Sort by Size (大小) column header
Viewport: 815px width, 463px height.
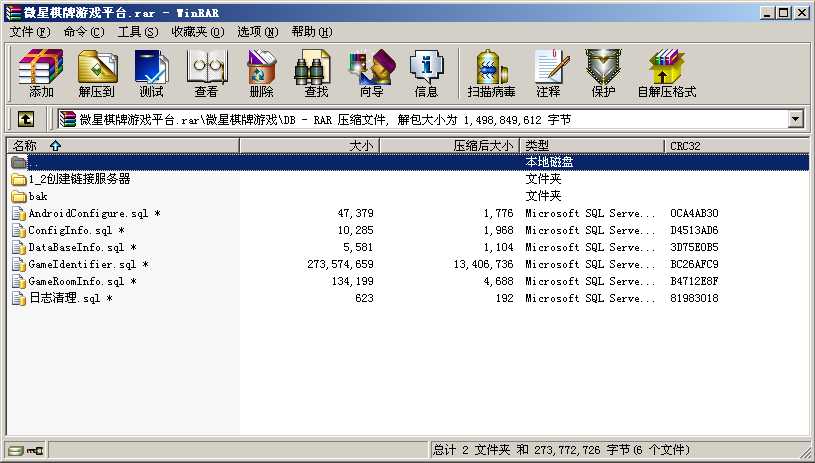[310, 145]
